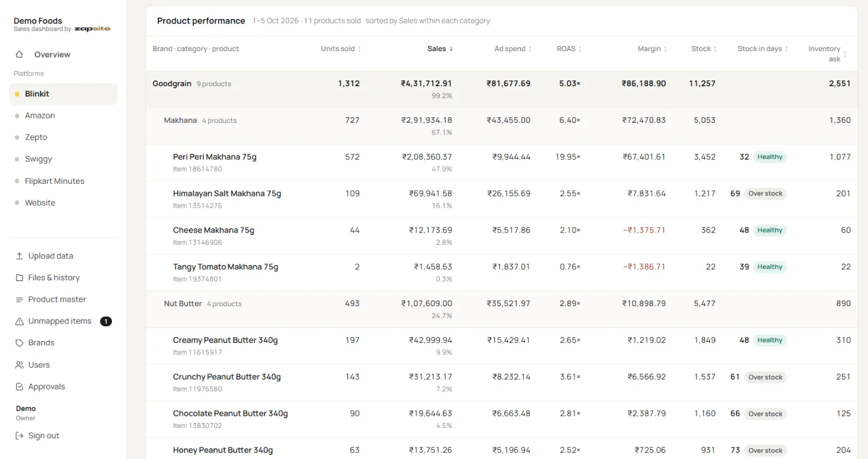Click the Approvals checkmark icon
The image size is (868, 459).
point(20,387)
